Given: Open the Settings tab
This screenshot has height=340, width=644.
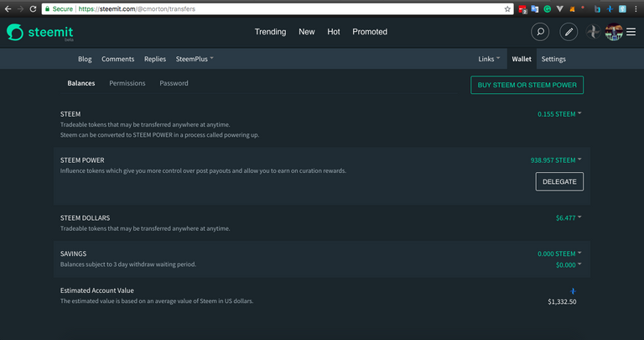Looking at the screenshot, I should (x=553, y=60).
